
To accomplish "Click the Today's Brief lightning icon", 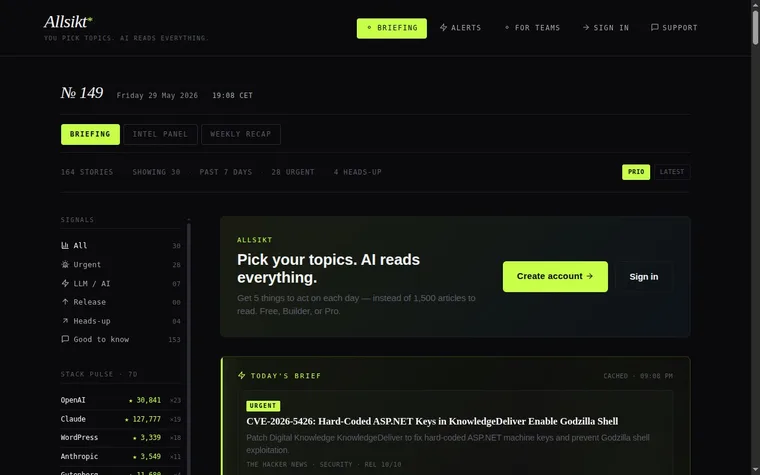I will pos(241,376).
